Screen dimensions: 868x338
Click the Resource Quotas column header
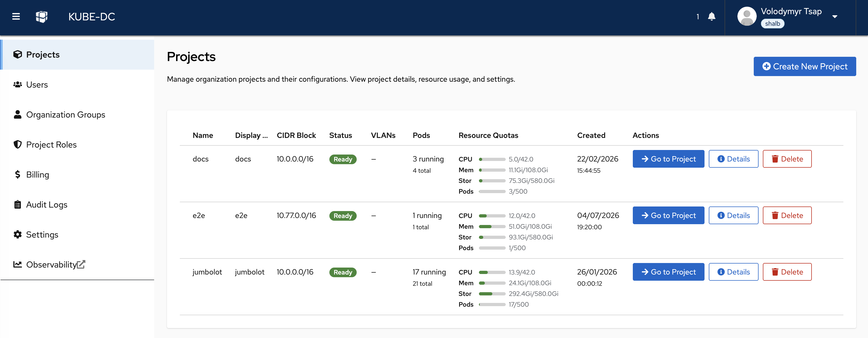pos(488,135)
